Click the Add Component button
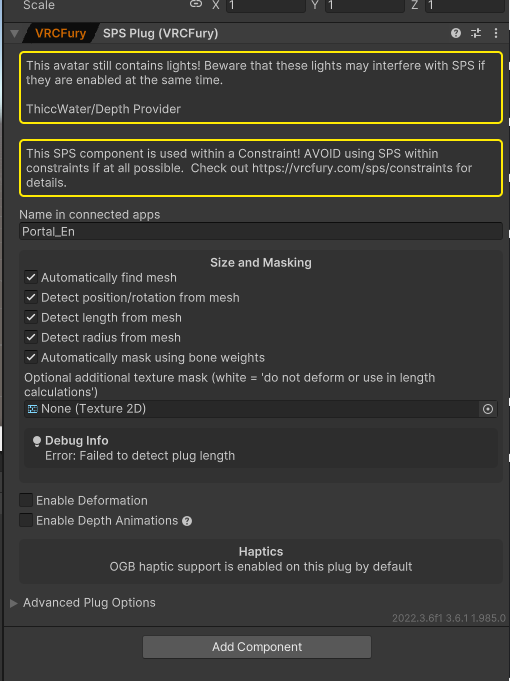Image resolution: width=510 pixels, height=681 pixels. coord(257,647)
